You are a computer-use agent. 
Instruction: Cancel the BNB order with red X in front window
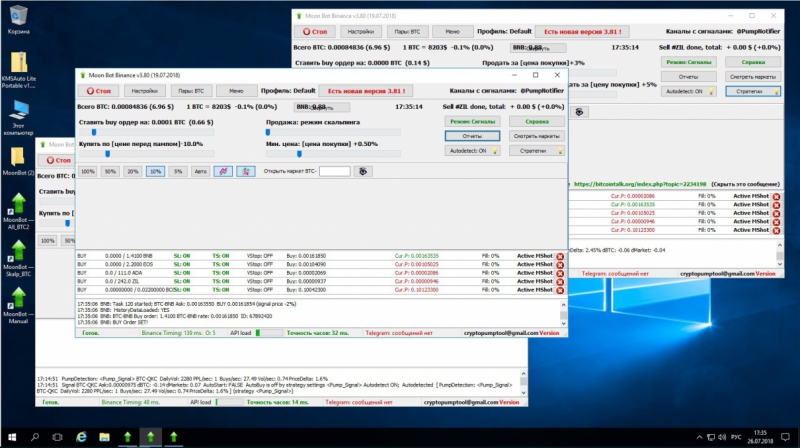click(x=560, y=256)
